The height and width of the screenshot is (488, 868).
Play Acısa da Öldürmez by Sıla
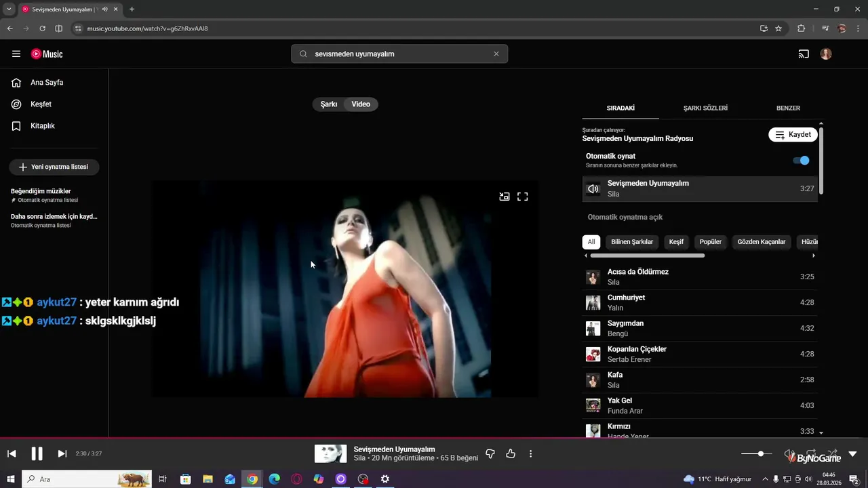tap(700, 277)
